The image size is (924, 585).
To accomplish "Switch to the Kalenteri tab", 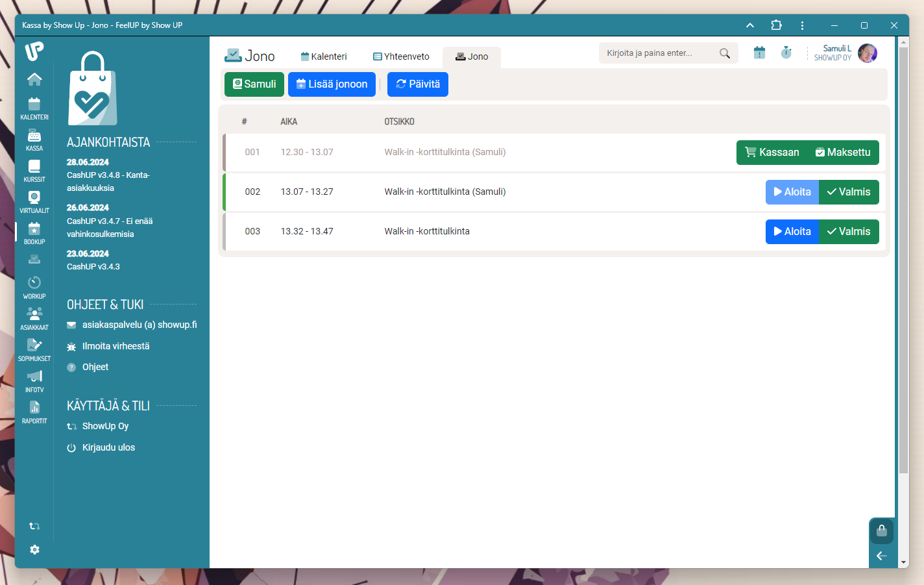I will click(323, 56).
